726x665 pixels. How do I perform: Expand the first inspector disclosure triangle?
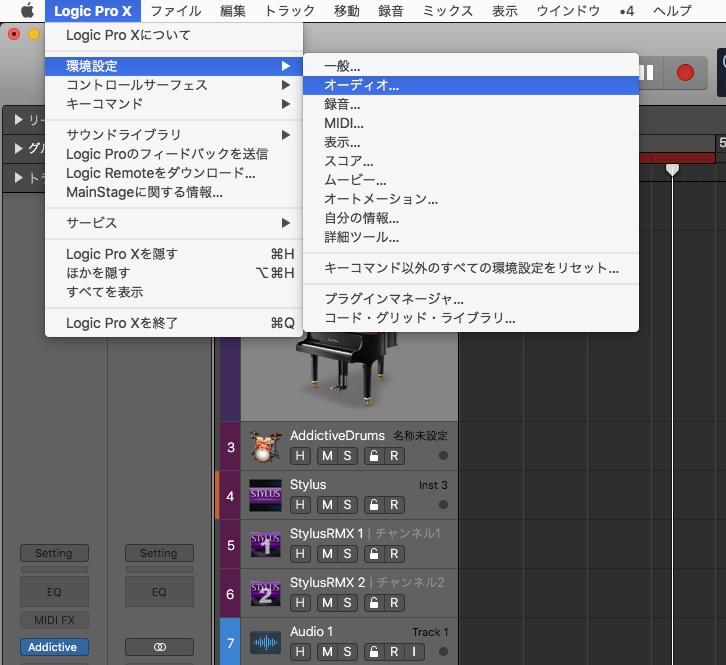click(19, 120)
